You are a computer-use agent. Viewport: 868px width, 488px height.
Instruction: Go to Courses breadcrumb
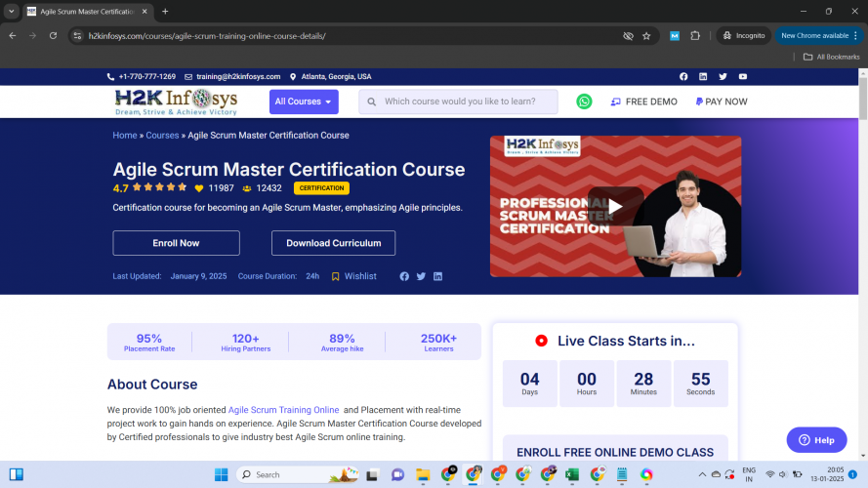point(162,135)
